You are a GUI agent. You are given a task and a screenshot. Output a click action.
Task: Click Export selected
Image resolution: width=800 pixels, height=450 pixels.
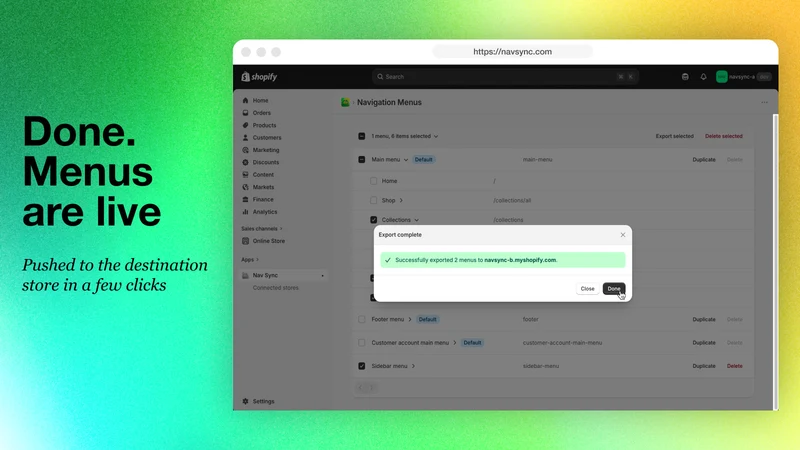(674, 136)
